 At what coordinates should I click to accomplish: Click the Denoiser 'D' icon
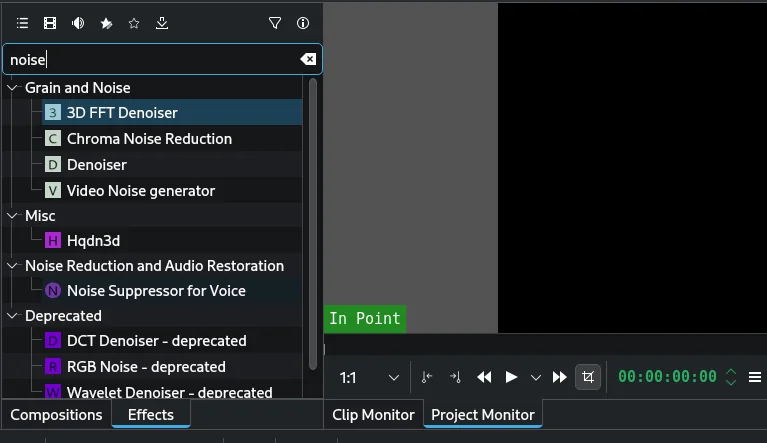pos(53,165)
